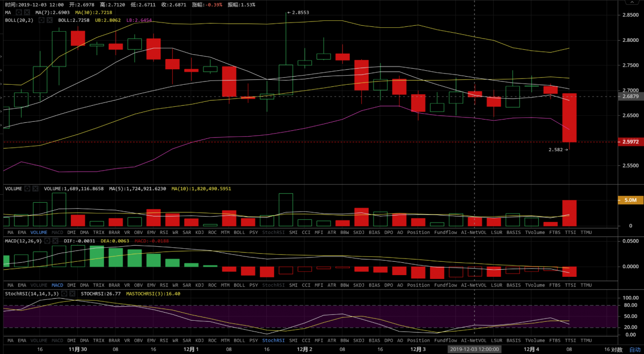This screenshot has width=644, height=354.
Task: Select highlighted MACD tab below MACD panel
Action: [x=57, y=285]
